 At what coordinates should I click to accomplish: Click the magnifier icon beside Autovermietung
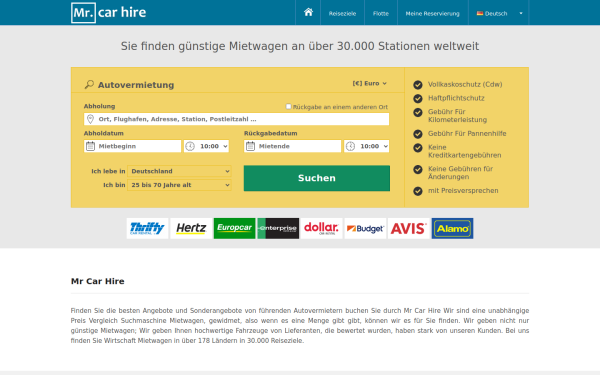tap(89, 85)
